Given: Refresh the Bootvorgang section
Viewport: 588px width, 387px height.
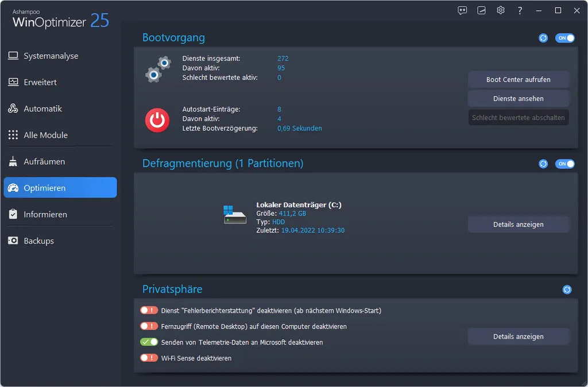Looking at the screenshot, I should (x=543, y=38).
